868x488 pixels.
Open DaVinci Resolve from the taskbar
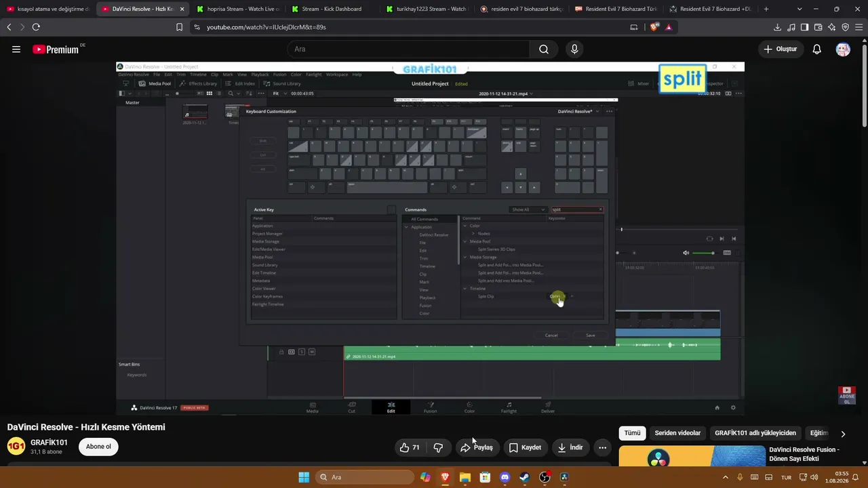(564, 477)
